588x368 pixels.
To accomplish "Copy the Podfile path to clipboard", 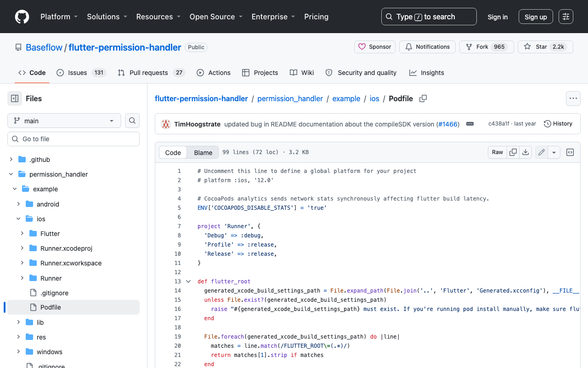I will (x=423, y=98).
